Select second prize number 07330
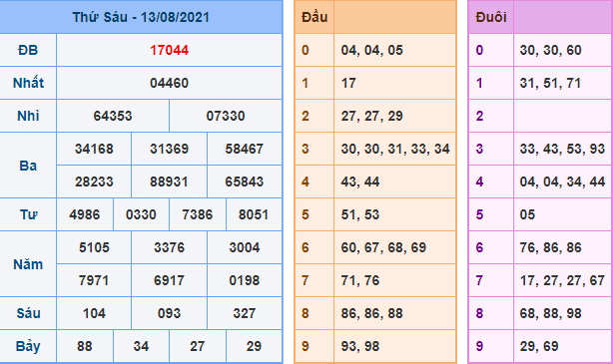The height and width of the screenshot is (364, 613). tap(226, 116)
